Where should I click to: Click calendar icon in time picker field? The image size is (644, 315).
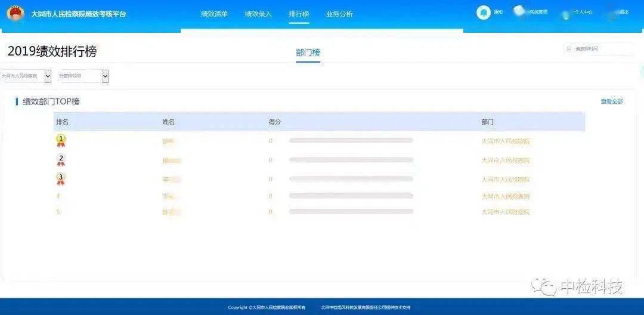click(x=569, y=49)
